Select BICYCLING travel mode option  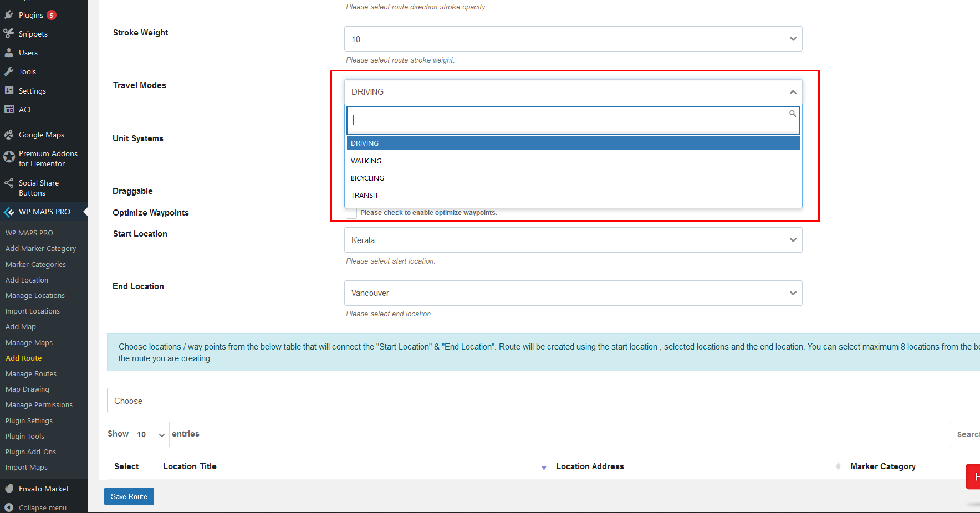click(x=573, y=178)
